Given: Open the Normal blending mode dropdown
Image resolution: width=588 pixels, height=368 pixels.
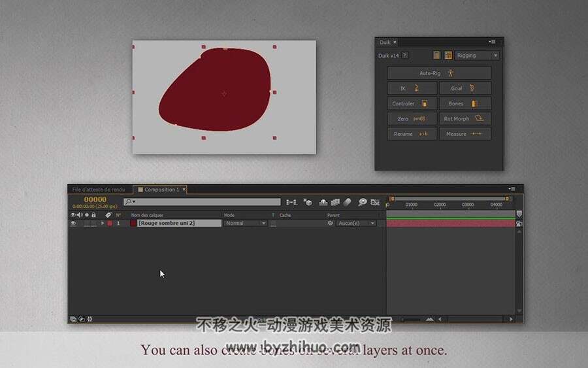Looking at the screenshot, I should coord(245,223).
